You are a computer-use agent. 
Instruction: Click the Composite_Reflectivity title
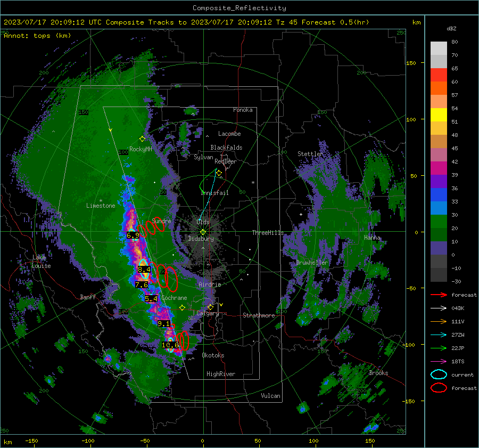[239, 8]
